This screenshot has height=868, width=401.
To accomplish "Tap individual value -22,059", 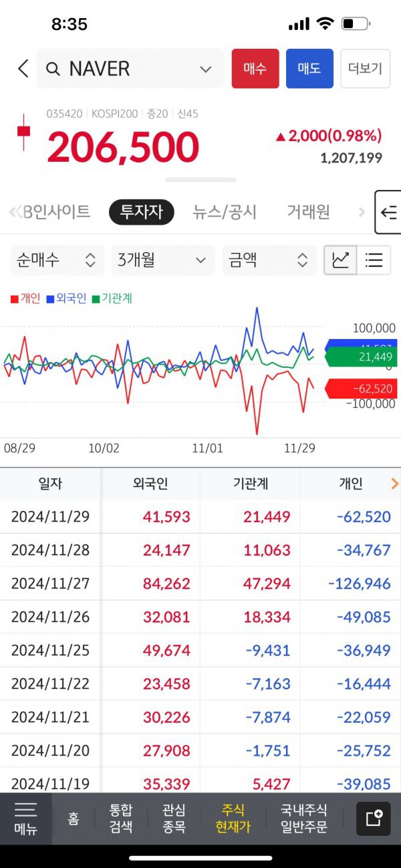I will pos(364,717).
